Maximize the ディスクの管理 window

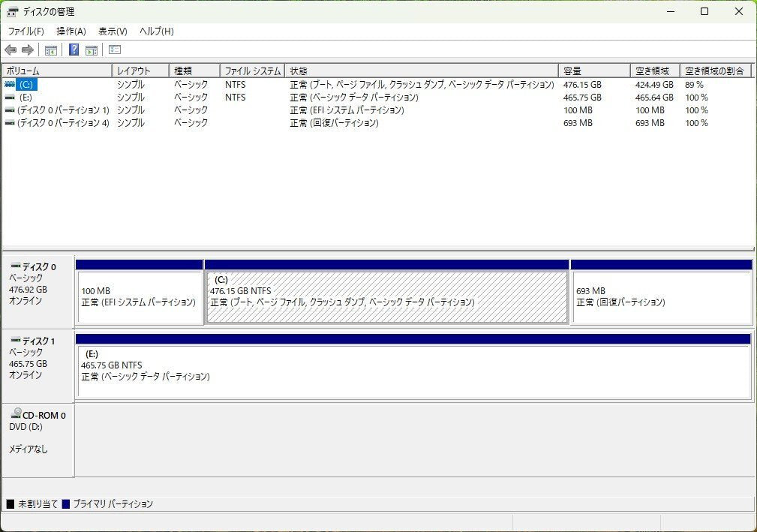[x=704, y=11]
